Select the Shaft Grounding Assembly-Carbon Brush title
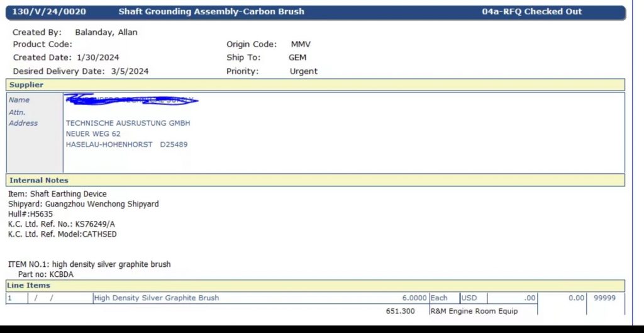Image resolution: width=644 pixels, height=333 pixels. click(x=211, y=12)
